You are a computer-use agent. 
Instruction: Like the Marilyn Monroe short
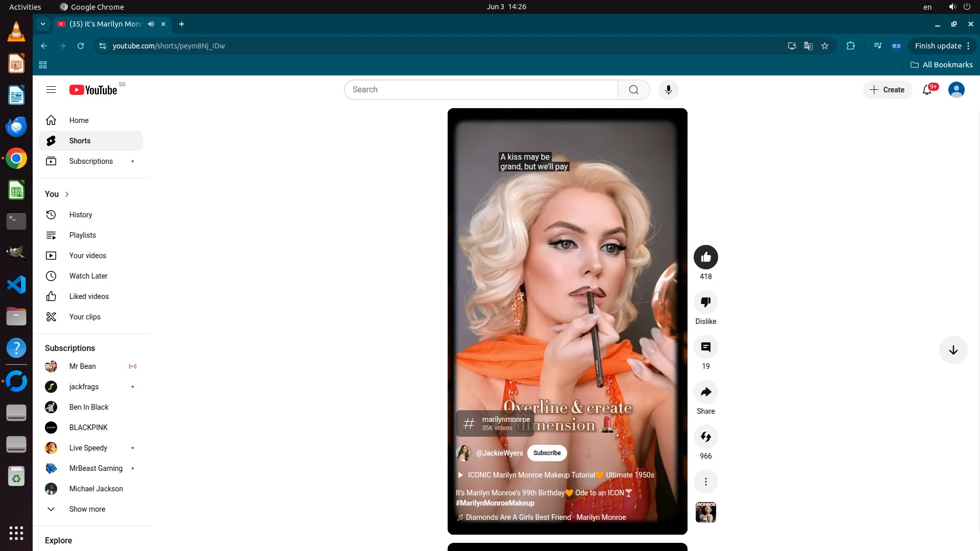pos(705,257)
